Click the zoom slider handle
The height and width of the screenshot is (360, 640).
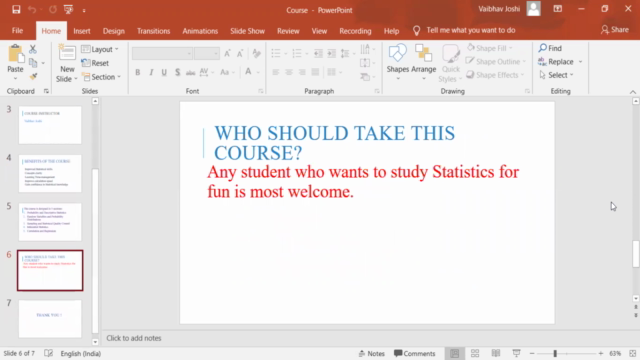tap(555, 353)
